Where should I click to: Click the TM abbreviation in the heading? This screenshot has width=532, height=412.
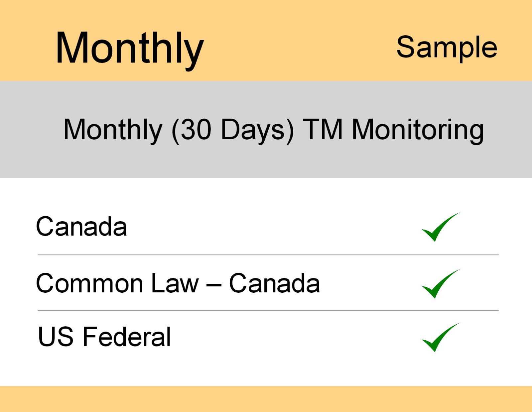click(x=323, y=130)
